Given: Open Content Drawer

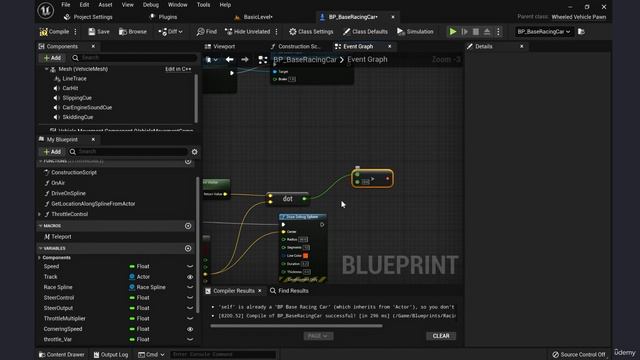Looking at the screenshot, I should (x=62, y=355).
